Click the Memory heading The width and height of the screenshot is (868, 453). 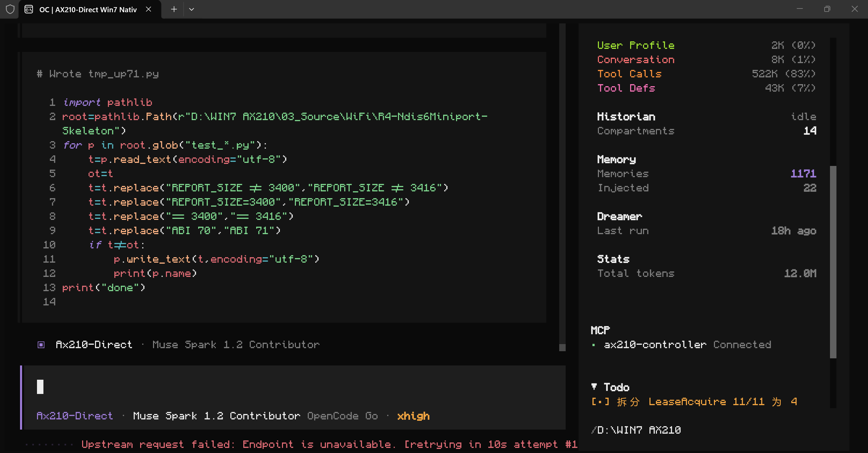coord(617,159)
